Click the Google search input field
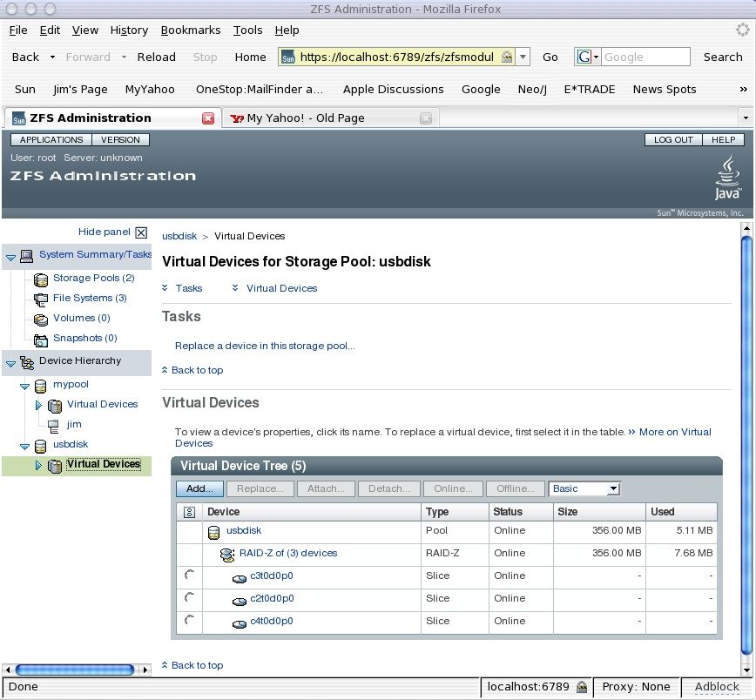Screen dimensions: 756x700 [645, 57]
